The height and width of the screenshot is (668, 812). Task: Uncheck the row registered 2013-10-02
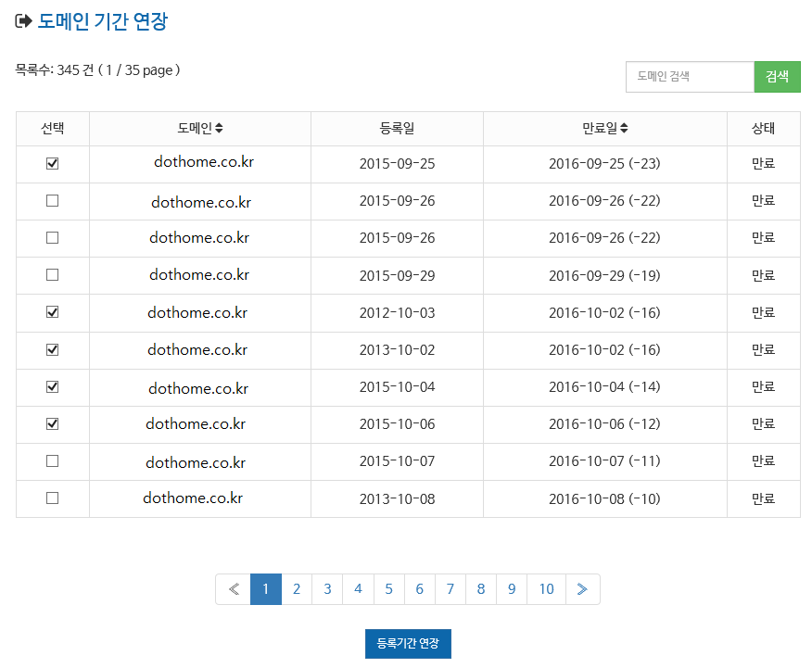coord(52,350)
